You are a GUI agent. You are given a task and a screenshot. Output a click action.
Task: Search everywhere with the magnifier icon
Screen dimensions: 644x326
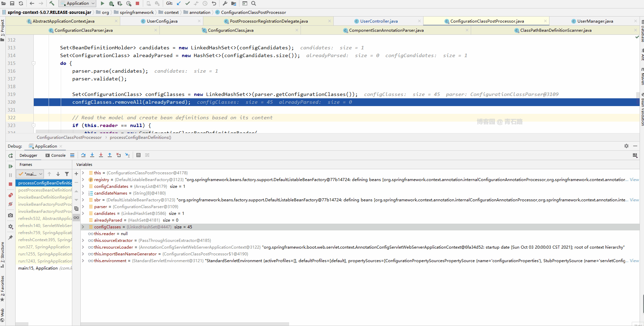254,3
